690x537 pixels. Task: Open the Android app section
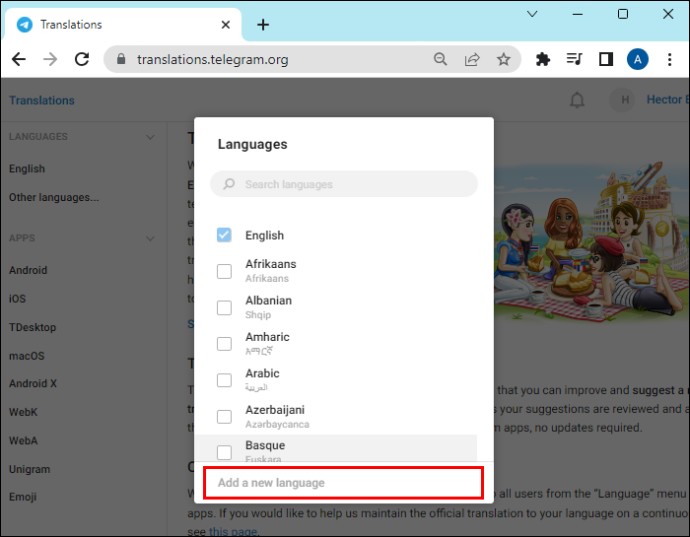click(28, 270)
